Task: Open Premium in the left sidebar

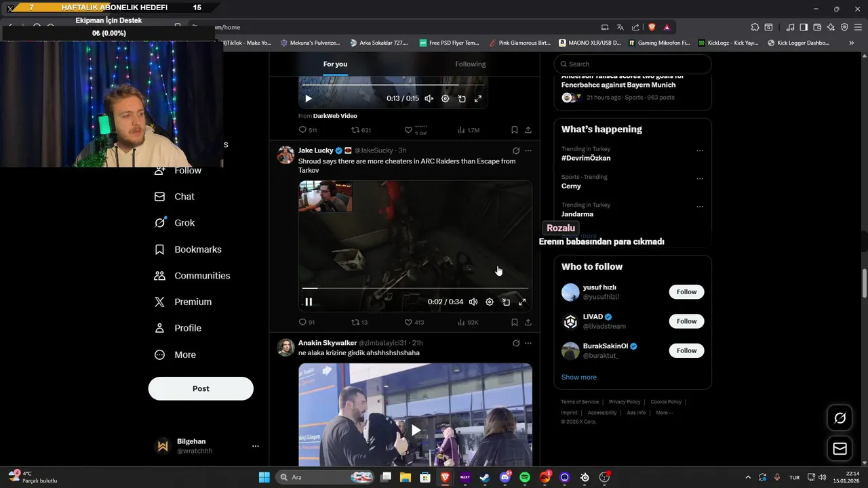Action: click(184, 302)
